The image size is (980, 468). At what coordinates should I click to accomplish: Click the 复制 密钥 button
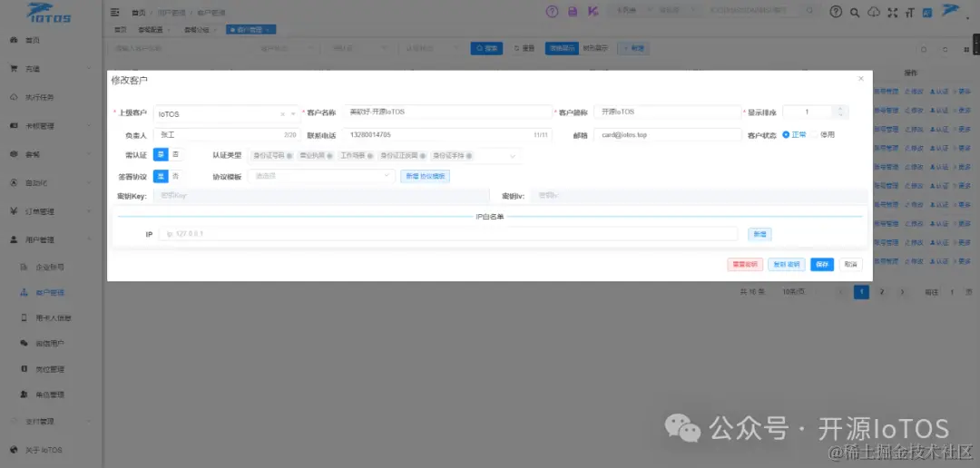[x=786, y=264]
